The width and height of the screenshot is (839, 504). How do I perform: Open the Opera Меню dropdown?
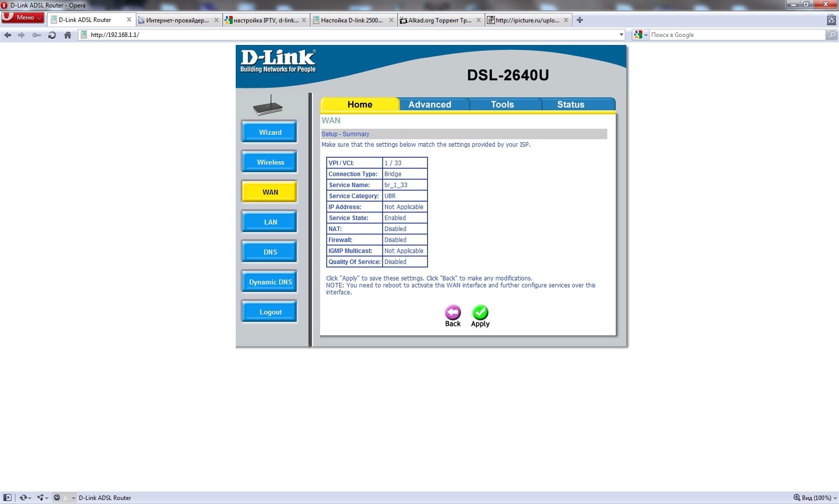(x=23, y=17)
